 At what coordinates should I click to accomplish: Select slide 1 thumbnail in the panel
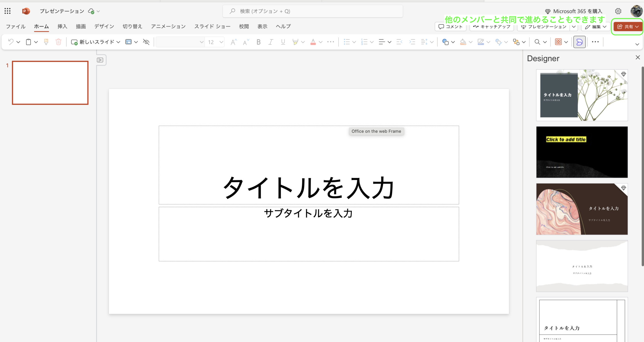click(50, 83)
